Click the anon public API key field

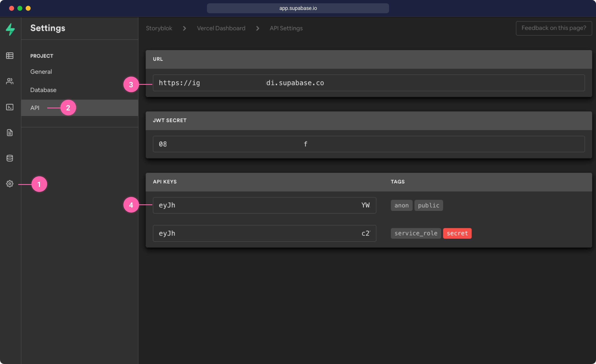click(x=264, y=205)
